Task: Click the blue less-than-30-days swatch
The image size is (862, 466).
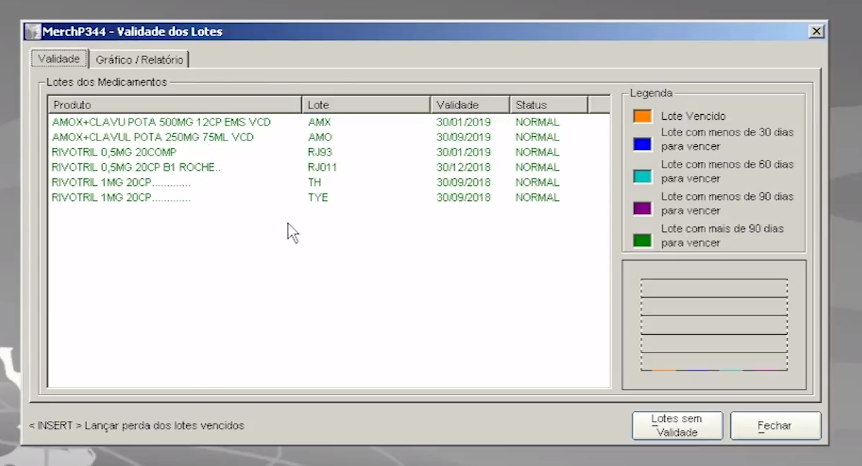Action: [642, 144]
